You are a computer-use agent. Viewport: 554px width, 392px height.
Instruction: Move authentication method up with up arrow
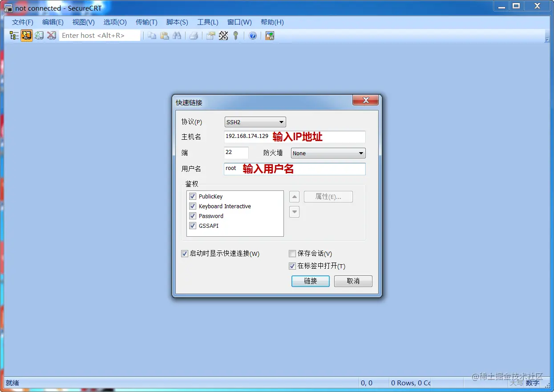tap(294, 197)
